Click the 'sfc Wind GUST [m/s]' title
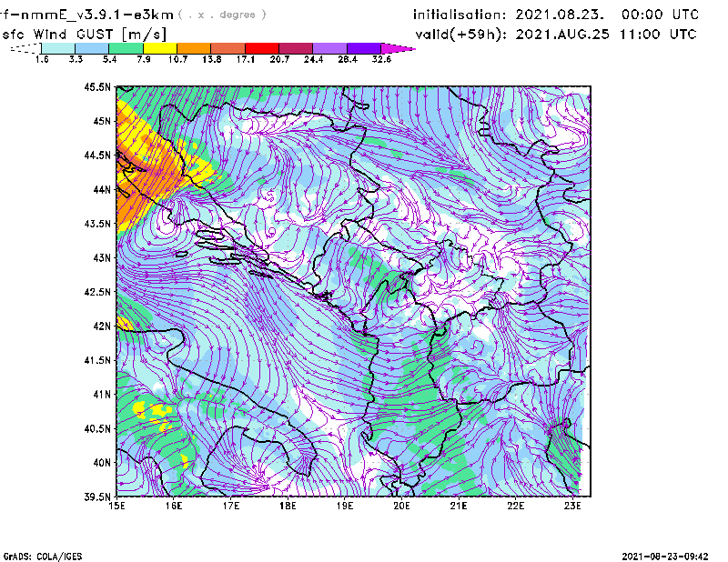This screenshot has width=728, height=562. tap(84, 35)
